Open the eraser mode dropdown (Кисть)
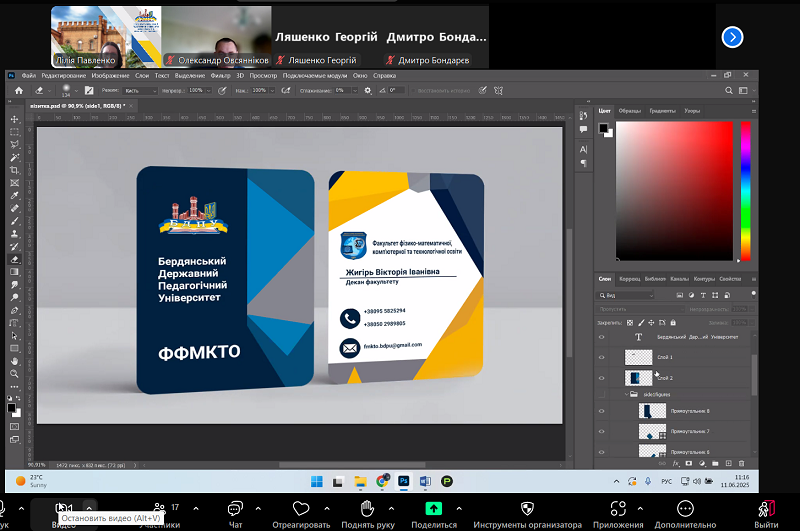The width and height of the screenshot is (800, 531). click(140, 90)
